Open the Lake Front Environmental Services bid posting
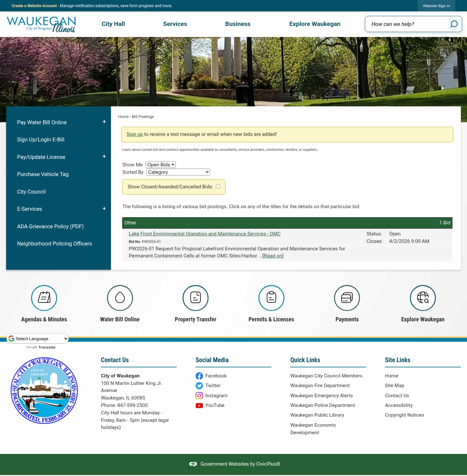 pyautogui.click(x=204, y=234)
